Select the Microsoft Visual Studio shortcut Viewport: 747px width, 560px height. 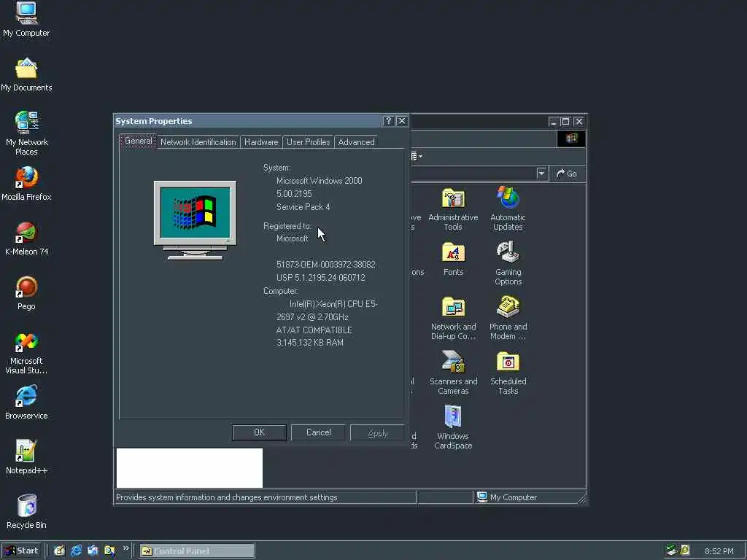[x=27, y=354]
